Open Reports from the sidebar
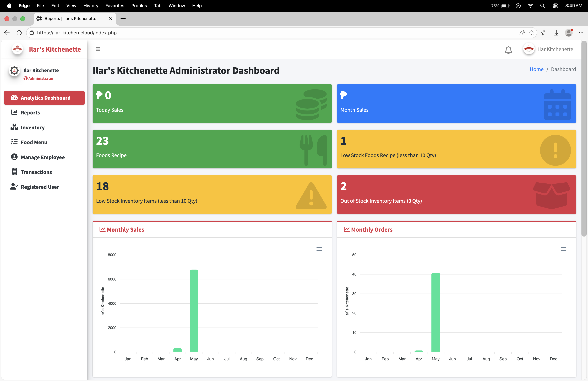 pyautogui.click(x=30, y=113)
